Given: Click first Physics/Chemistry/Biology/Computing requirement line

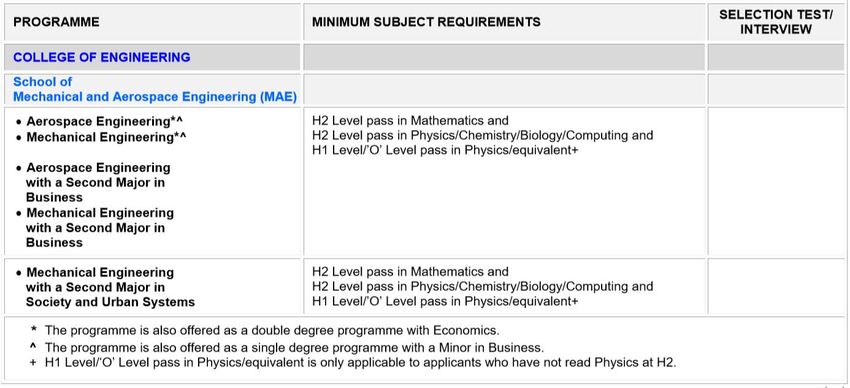Looking at the screenshot, I should pyautogui.click(x=482, y=135).
